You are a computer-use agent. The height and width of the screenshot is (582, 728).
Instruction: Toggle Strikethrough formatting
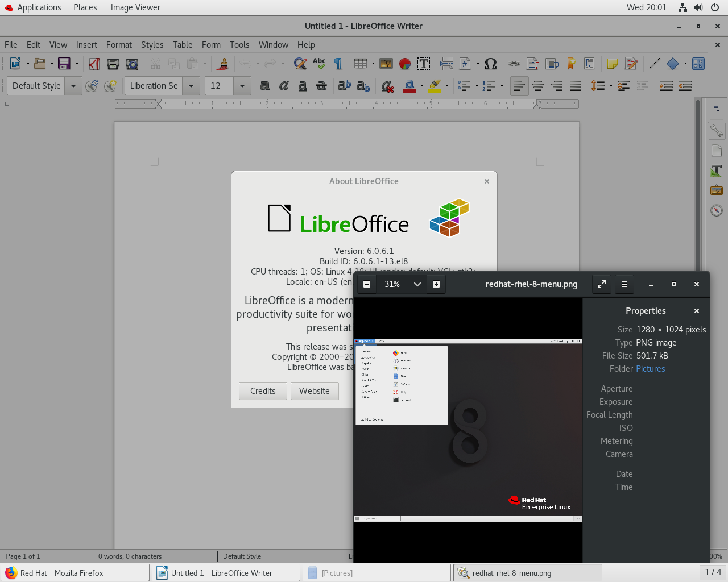321,86
